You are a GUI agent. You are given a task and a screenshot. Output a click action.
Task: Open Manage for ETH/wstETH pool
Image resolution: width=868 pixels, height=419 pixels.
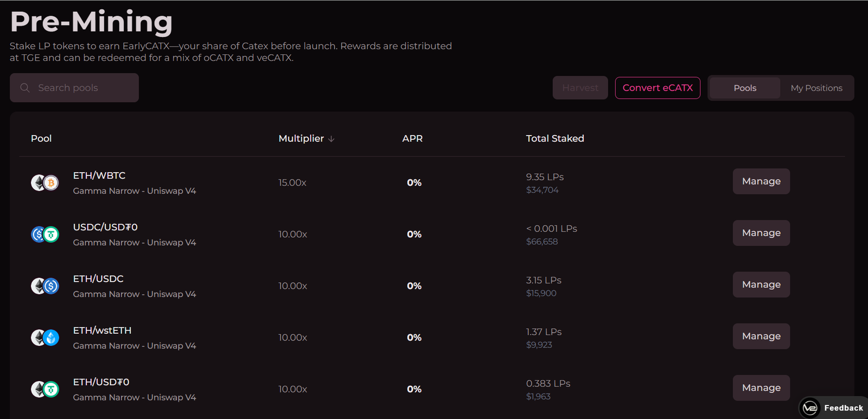[761, 336]
